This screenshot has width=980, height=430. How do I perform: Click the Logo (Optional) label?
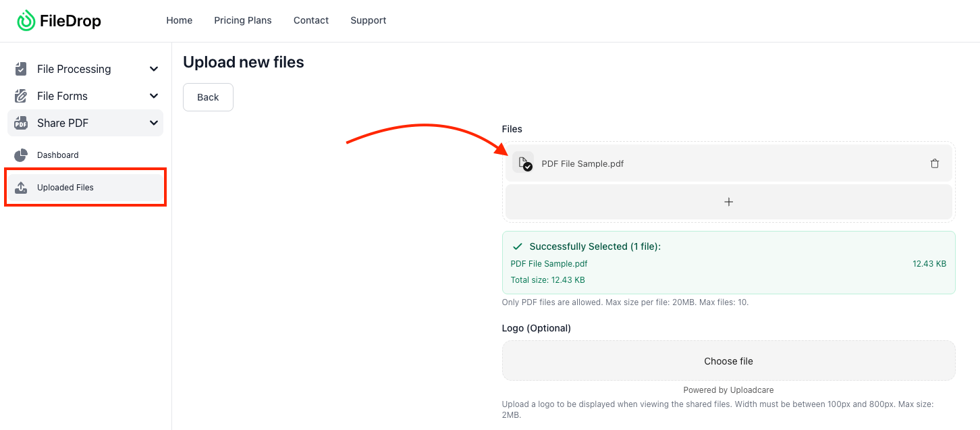click(x=537, y=328)
